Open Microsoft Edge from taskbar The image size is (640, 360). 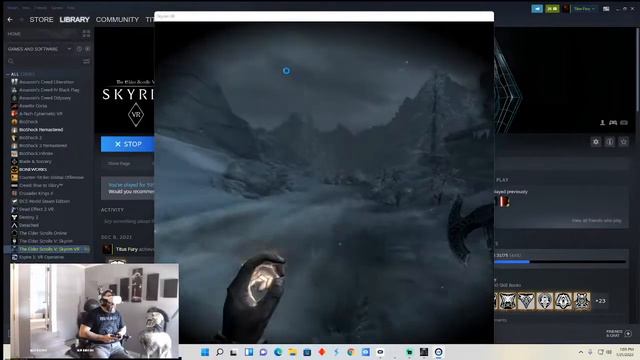(278, 352)
